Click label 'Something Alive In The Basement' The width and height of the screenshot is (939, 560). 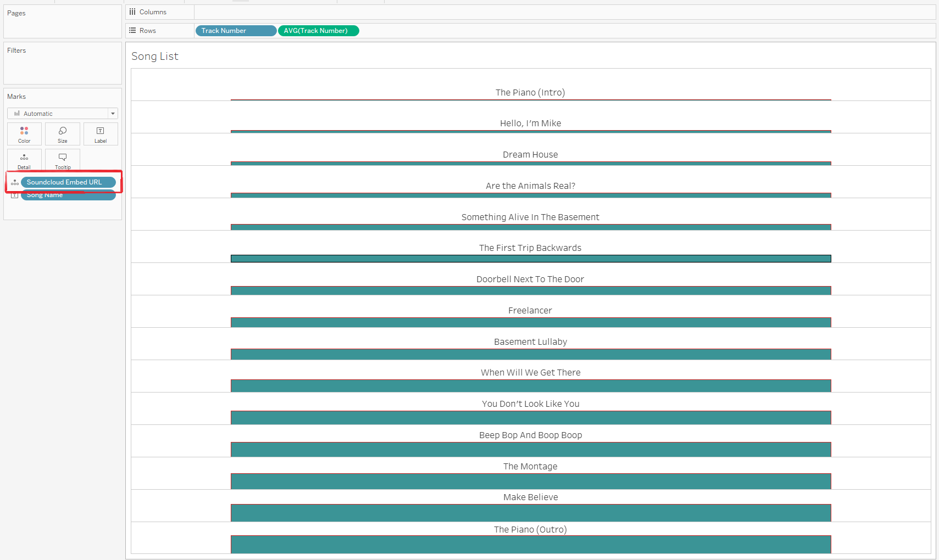click(530, 217)
